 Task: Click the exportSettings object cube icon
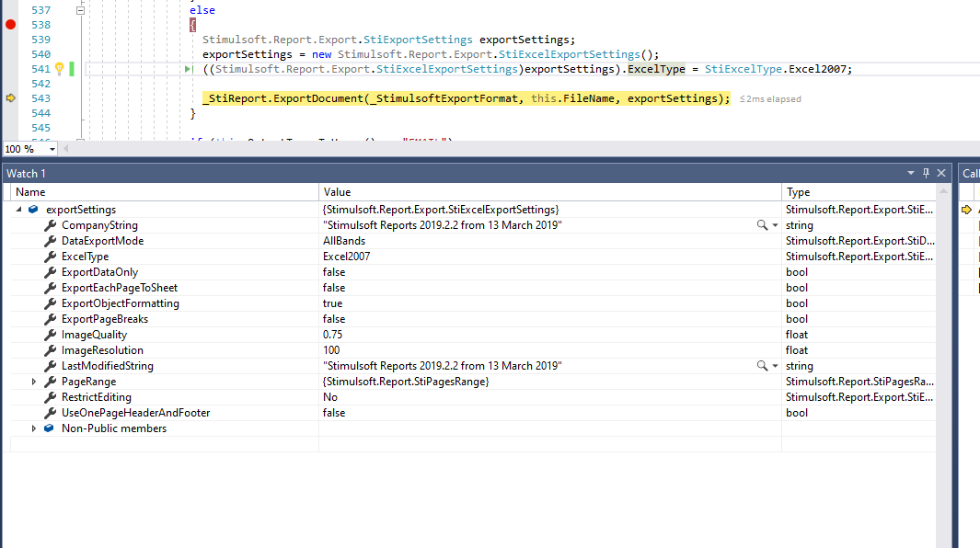pos(33,210)
